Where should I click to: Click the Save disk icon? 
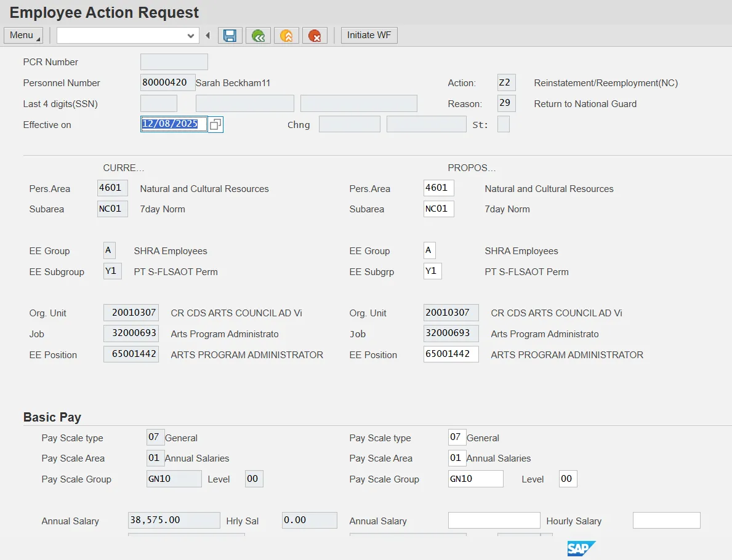click(230, 36)
